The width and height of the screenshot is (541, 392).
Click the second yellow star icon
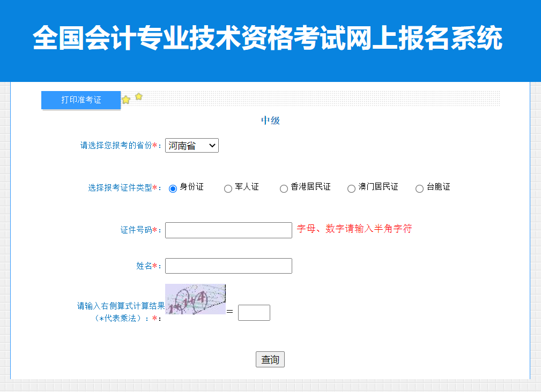click(138, 97)
